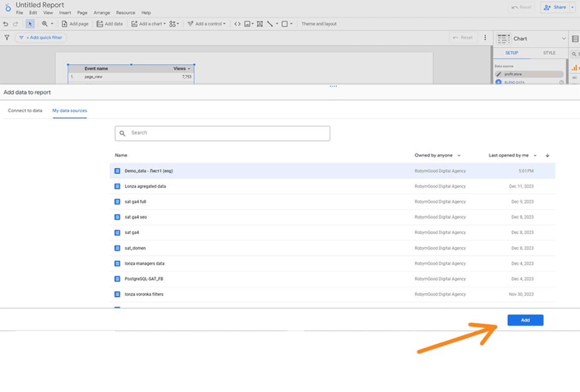Image resolution: width=580 pixels, height=392 pixels.
Task: Click the search magnifier icon
Action: coord(122,133)
